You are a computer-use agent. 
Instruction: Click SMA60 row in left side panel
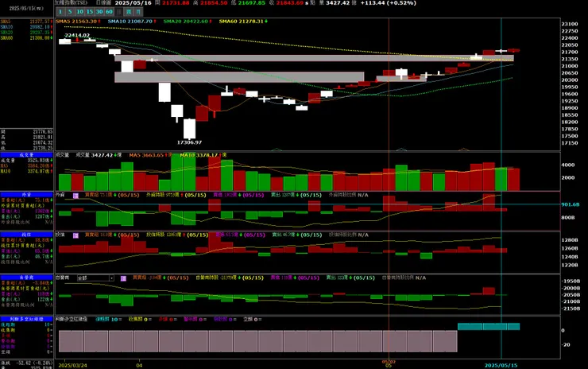click(x=27, y=38)
